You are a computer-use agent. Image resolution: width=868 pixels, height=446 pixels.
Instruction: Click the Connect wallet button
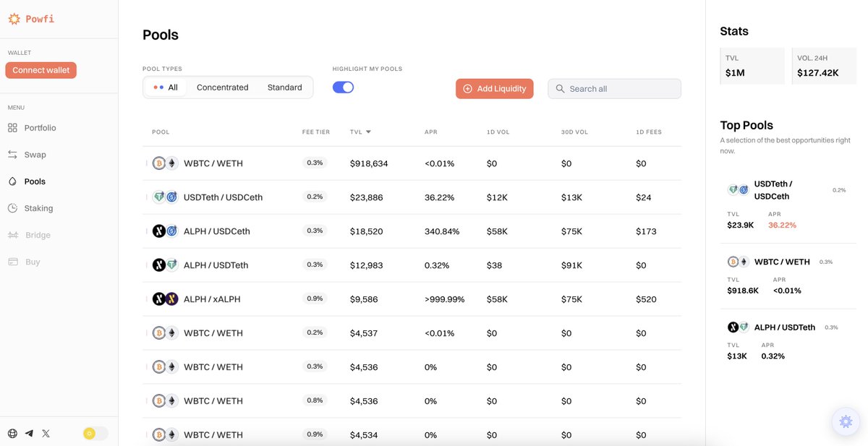(x=41, y=70)
